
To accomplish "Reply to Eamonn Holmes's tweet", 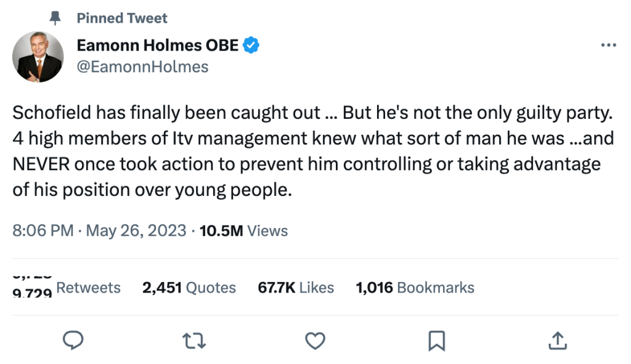I will (x=73, y=339).
